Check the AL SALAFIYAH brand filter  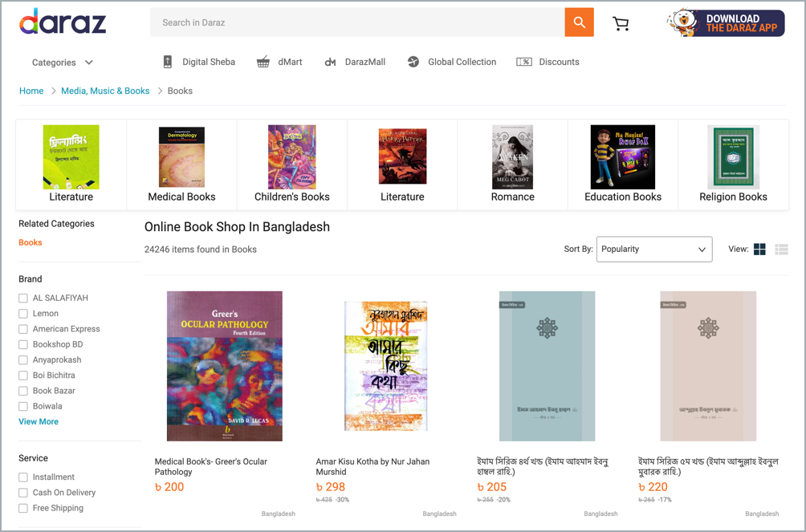tap(23, 298)
